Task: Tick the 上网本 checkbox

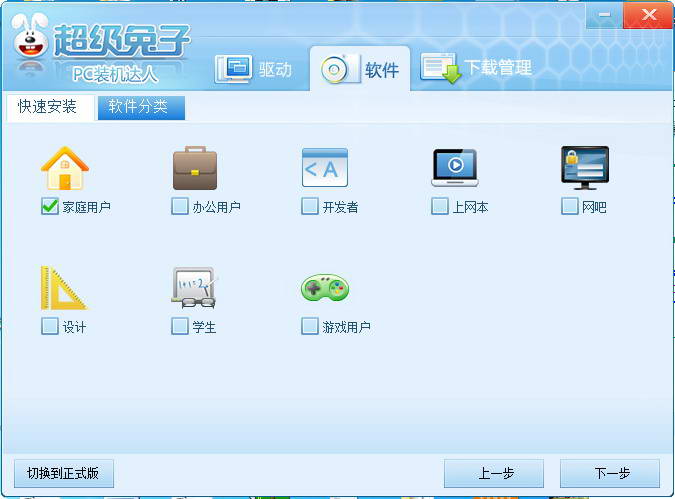Action: (440, 206)
